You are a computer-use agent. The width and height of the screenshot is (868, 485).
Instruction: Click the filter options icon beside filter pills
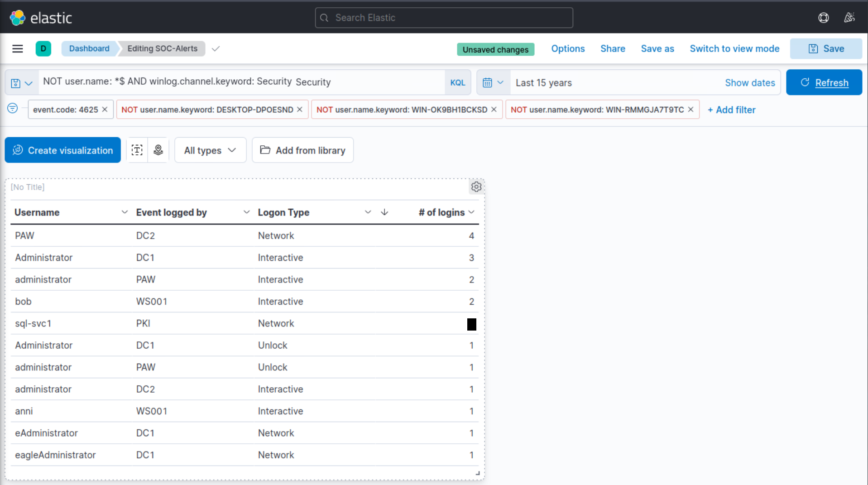13,109
